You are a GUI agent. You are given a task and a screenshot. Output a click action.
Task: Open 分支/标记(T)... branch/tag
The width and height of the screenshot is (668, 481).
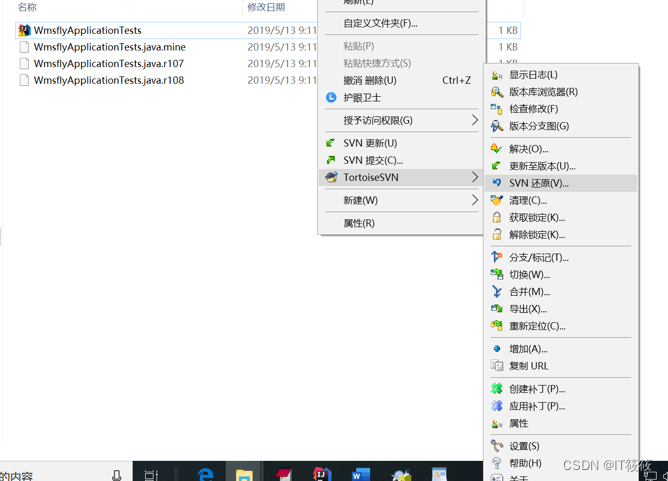(x=561, y=258)
